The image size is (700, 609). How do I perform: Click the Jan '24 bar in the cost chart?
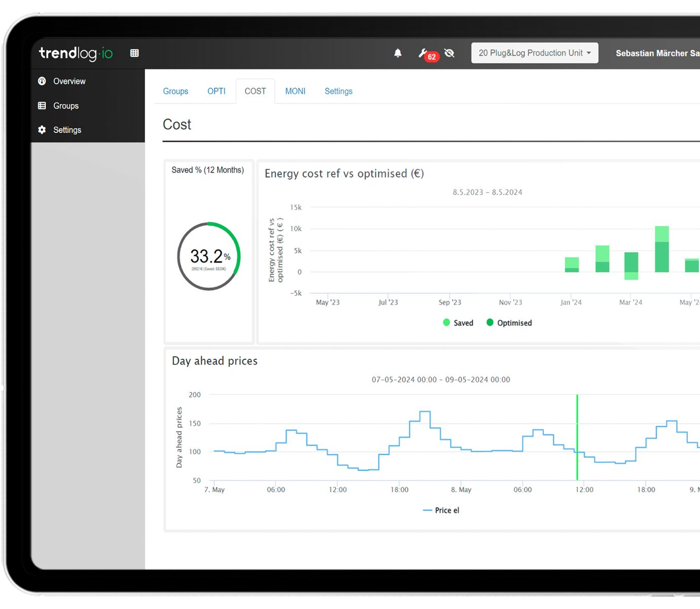572,265
